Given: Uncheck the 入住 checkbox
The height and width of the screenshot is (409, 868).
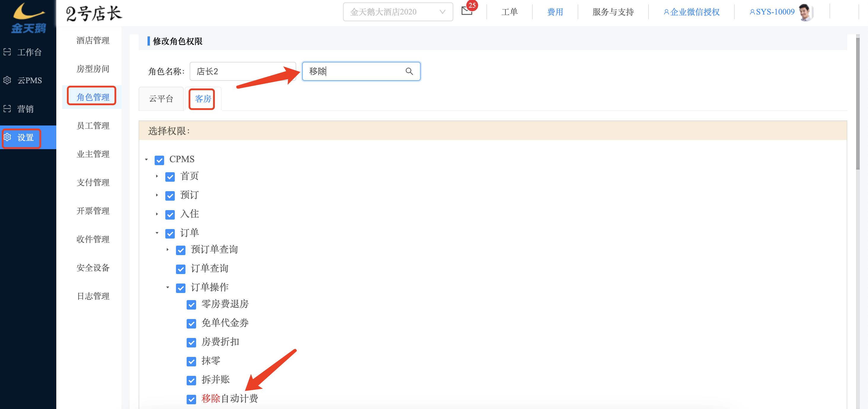Looking at the screenshot, I should [x=170, y=215].
